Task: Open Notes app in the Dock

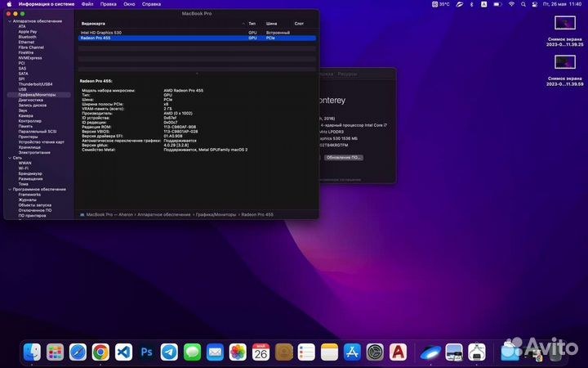Action: click(x=330, y=352)
